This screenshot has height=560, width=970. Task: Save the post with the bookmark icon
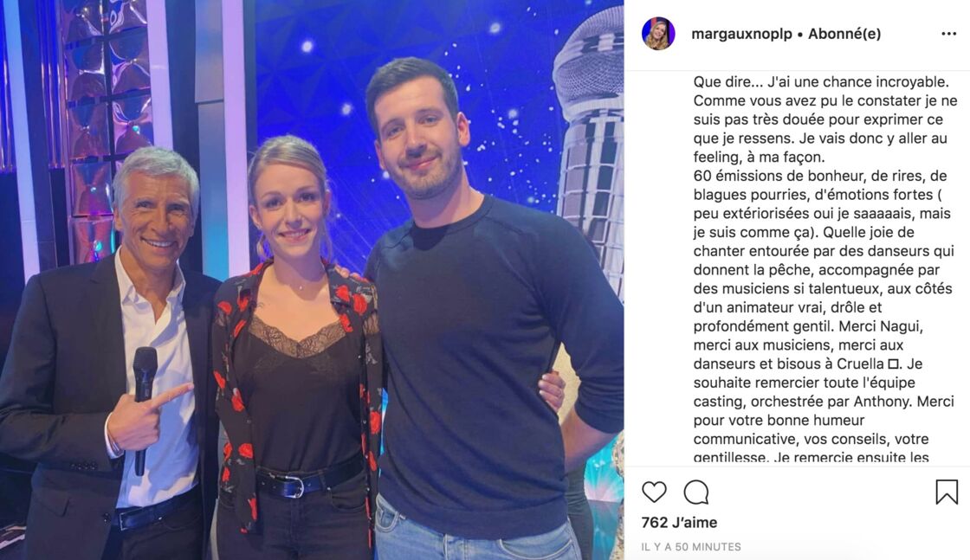[947, 492]
